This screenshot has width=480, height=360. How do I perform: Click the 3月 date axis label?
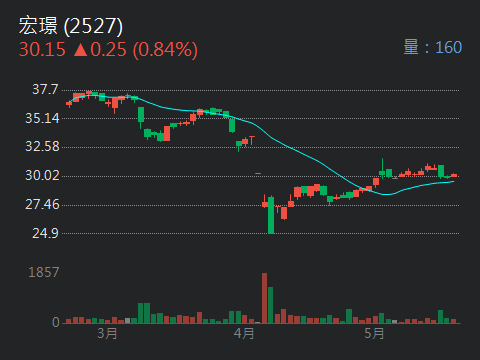coord(107,333)
